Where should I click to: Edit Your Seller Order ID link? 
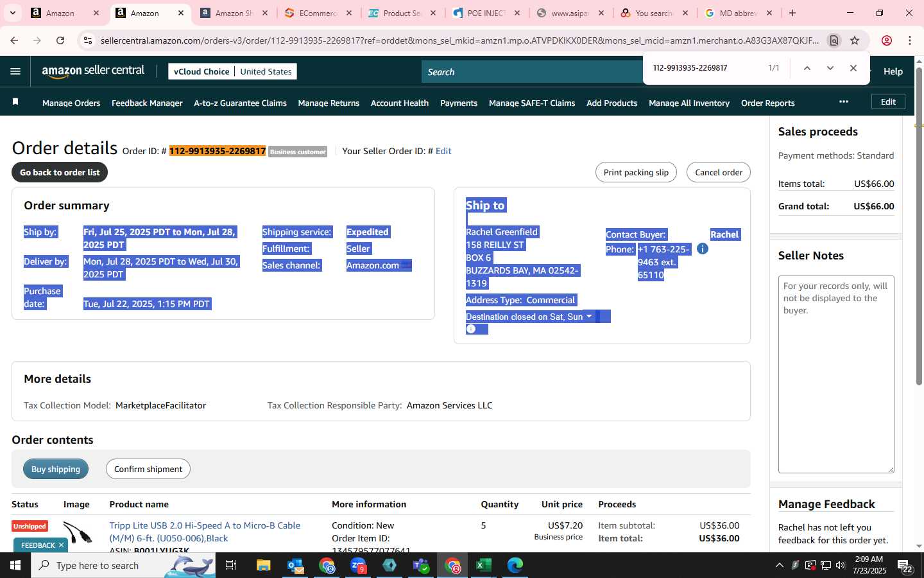(443, 151)
